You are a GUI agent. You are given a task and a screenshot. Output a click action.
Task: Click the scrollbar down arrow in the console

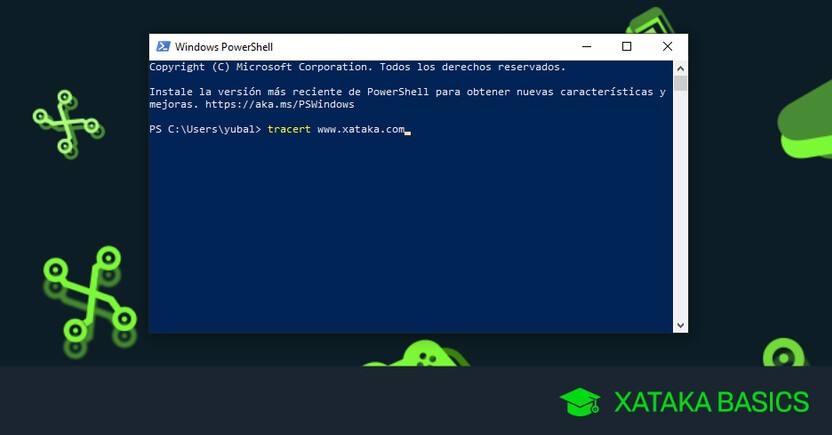pos(680,325)
